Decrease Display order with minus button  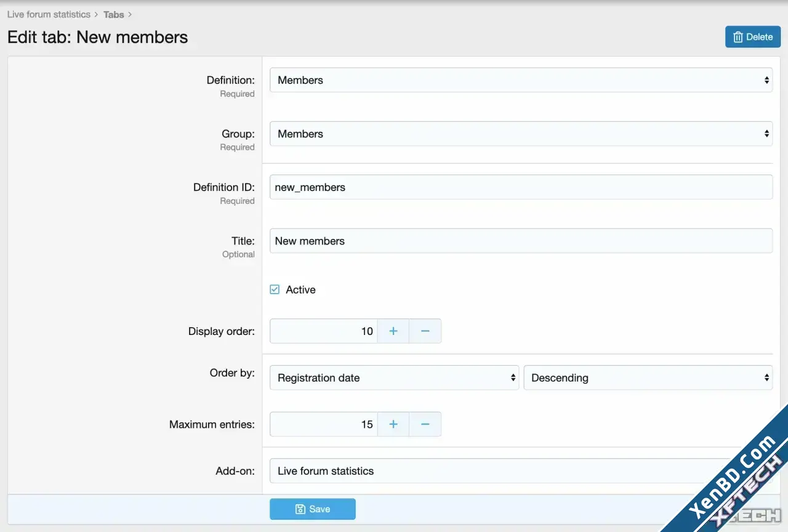pyautogui.click(x=425, y=331)
